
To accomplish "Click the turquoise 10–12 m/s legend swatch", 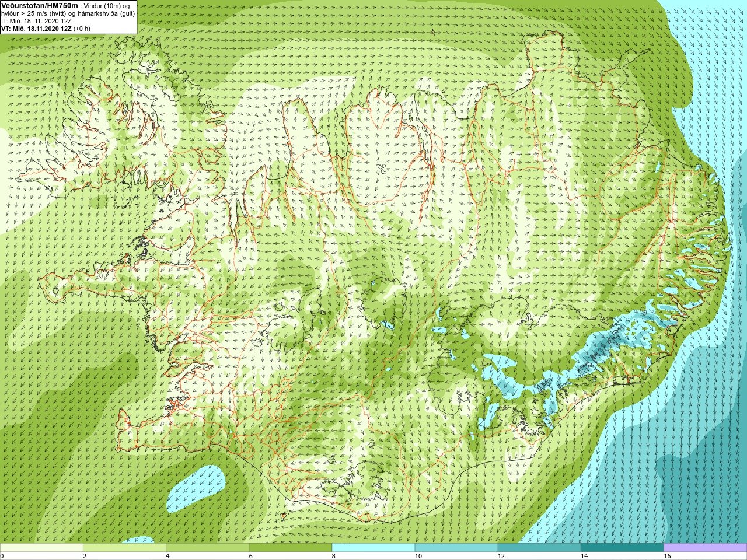I will tap(456, 548).
